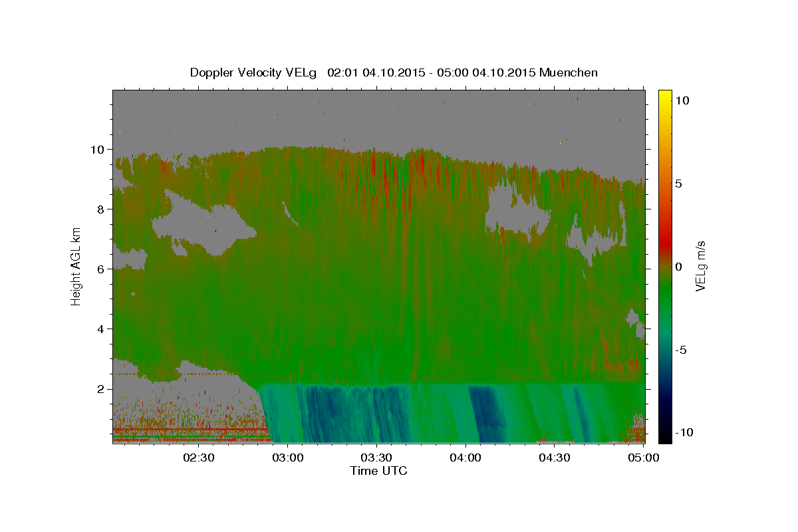This screenshot has width=798, height=532.
Task: Click the height axis tick label 10
Action: pos(99,150)
